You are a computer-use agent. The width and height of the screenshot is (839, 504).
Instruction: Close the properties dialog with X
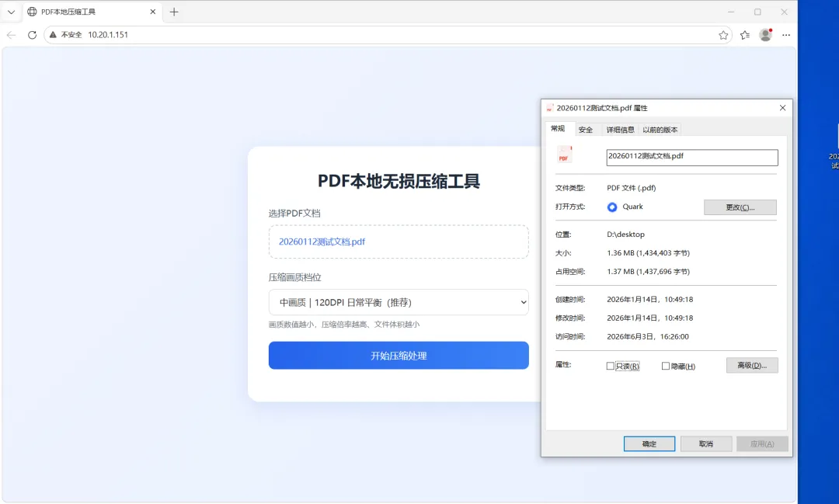[x=782, y=108]
